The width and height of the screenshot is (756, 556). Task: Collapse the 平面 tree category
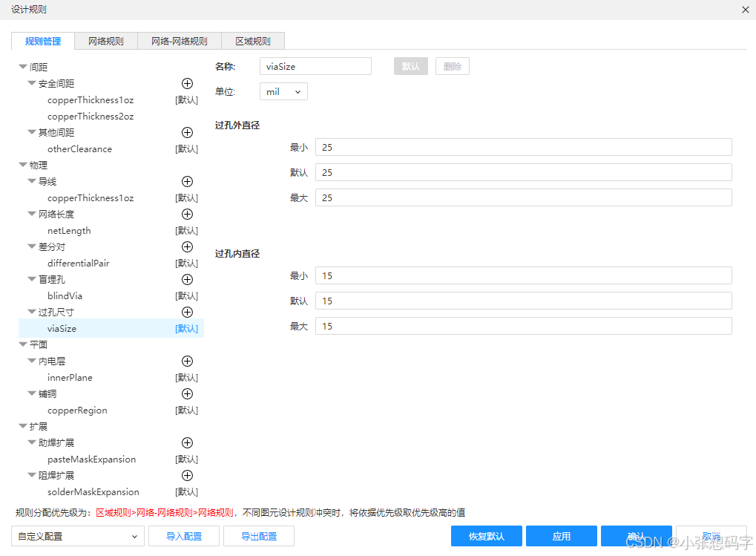point(23,344)
